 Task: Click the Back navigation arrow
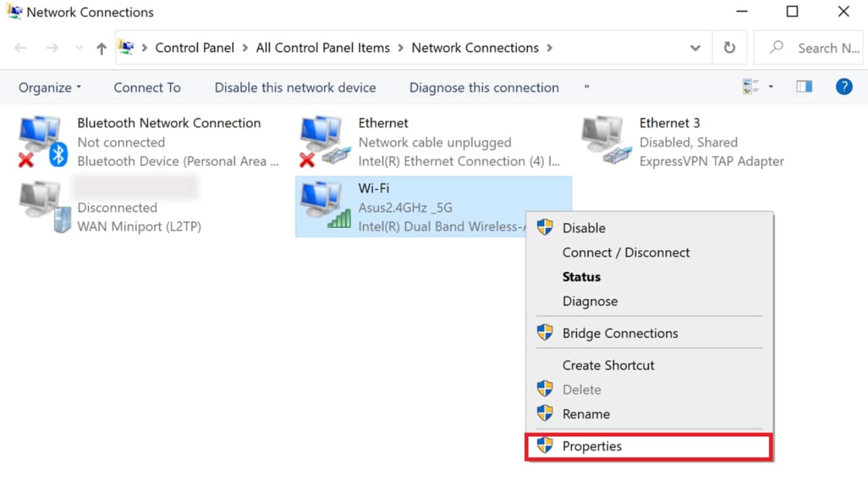click(20, 48)
